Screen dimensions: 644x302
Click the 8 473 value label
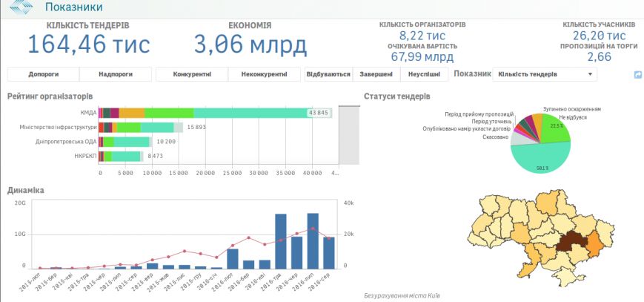155,157
